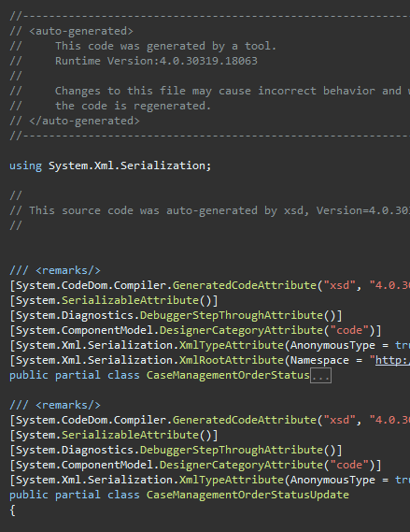Click second DebuggerStepThroughAttribute above CaseManagementOrderStatusUpdate
The height and width of the screenshot is (532, 410).
point(231,451)
